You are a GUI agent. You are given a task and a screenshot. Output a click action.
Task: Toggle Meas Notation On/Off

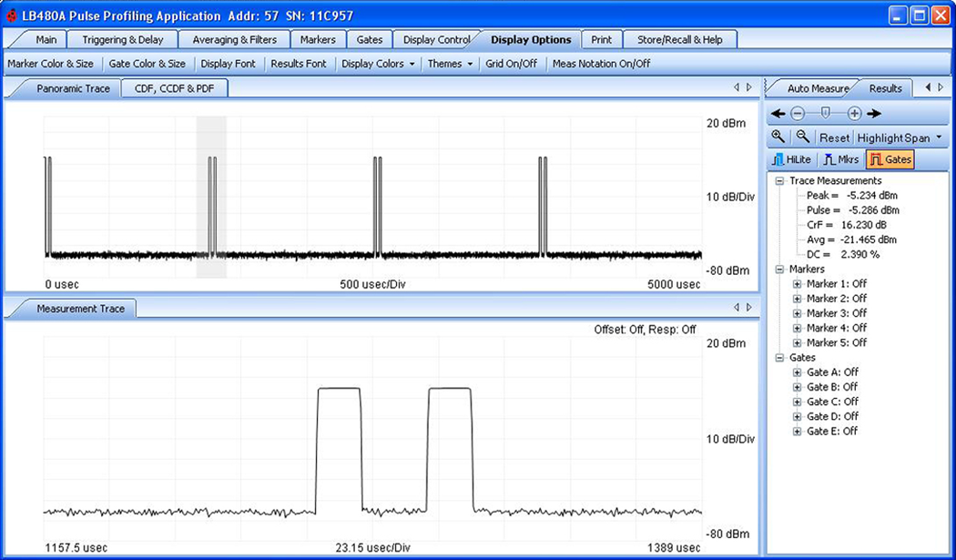coord(601,64)
